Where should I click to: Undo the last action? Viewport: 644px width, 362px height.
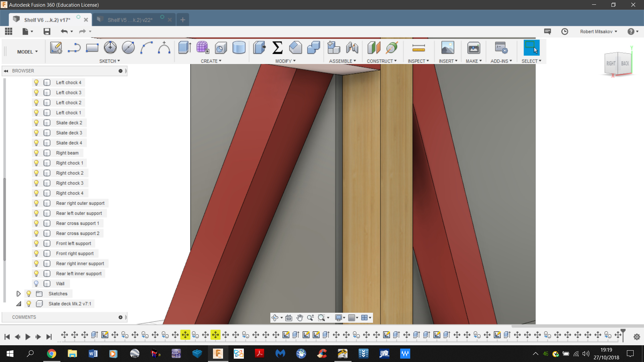(64, 31)
